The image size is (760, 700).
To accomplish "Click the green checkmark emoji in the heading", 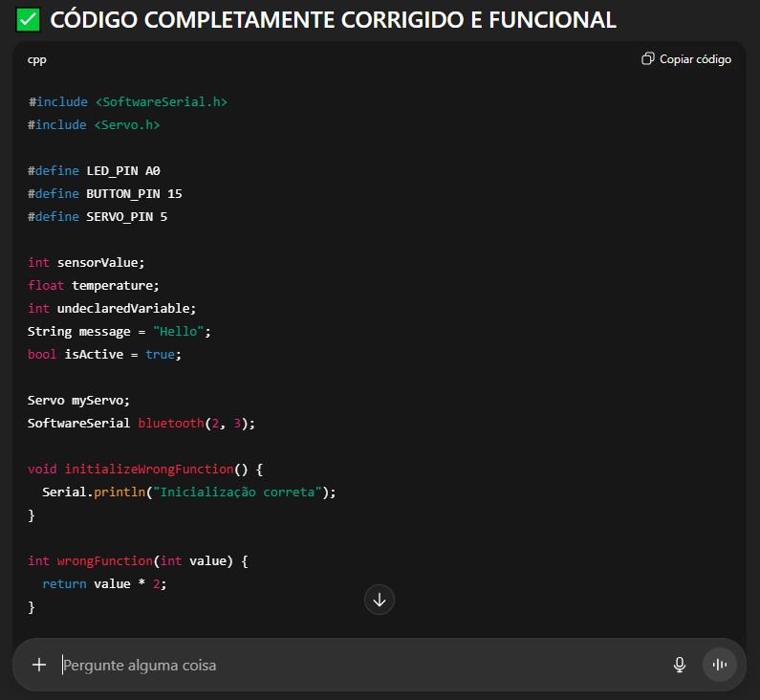I will pos(30,19).
